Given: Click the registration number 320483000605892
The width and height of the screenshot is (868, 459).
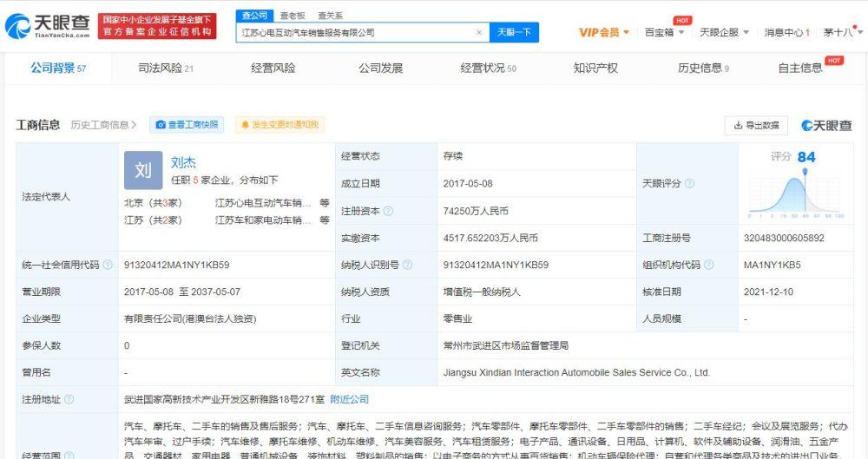Looking at the screenshot, I should click(x=784, y=238).
